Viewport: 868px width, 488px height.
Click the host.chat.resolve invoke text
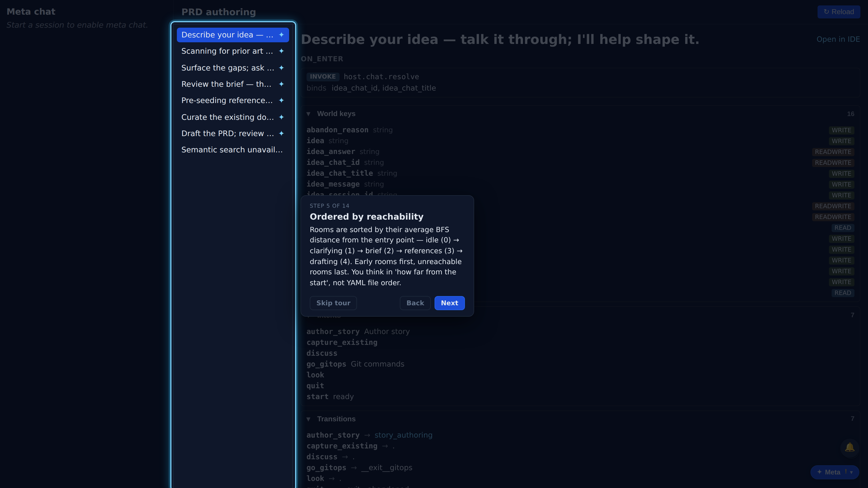381,77
